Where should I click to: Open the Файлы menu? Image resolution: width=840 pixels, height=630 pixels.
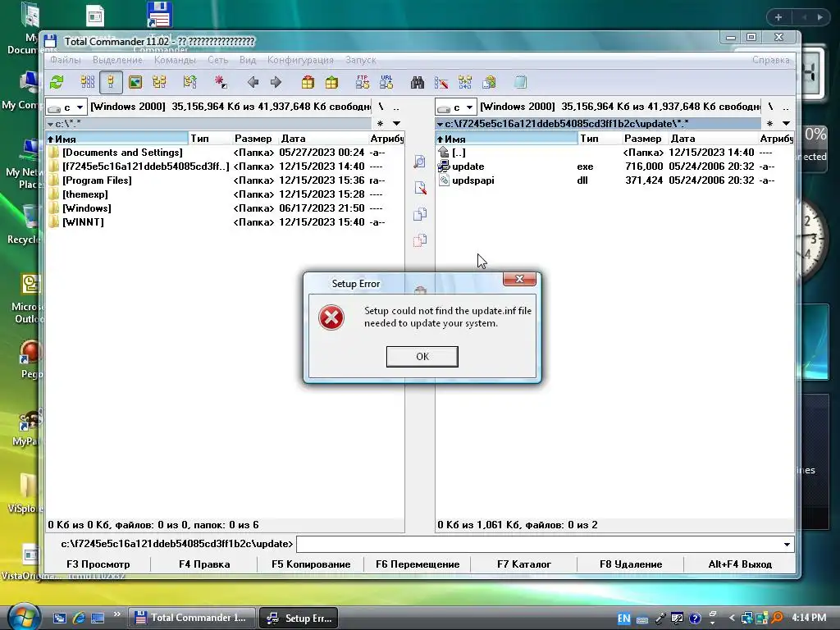coord(66,60)
